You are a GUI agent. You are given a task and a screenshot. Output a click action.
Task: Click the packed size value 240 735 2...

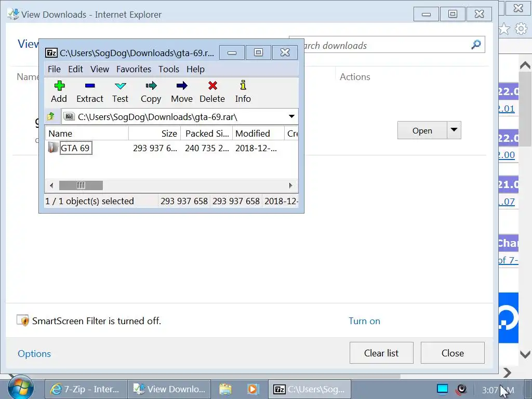pos(207,148)
